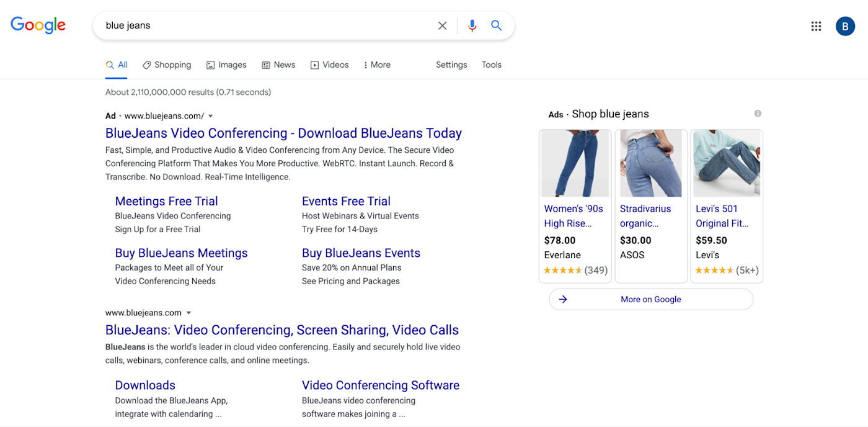Click the star rating for Levi's jeans

click(714, 270)
